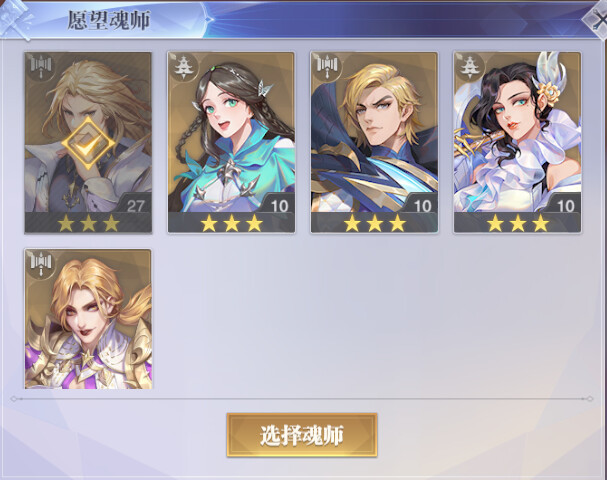Click the pagoda class icon on green-cloaked girl's card
Screen dimensions: 607x480
coord(183,67)
